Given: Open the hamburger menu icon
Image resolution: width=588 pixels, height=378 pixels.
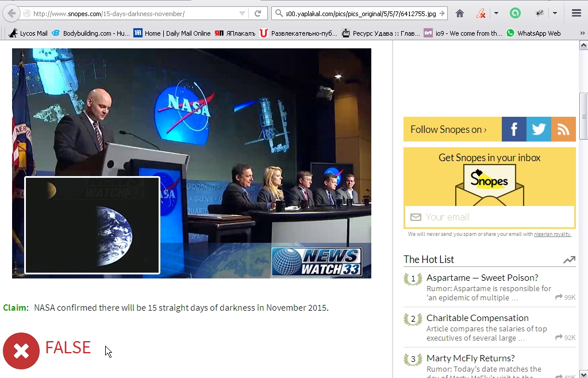Looking at the screenshot, I should point(577,13).
